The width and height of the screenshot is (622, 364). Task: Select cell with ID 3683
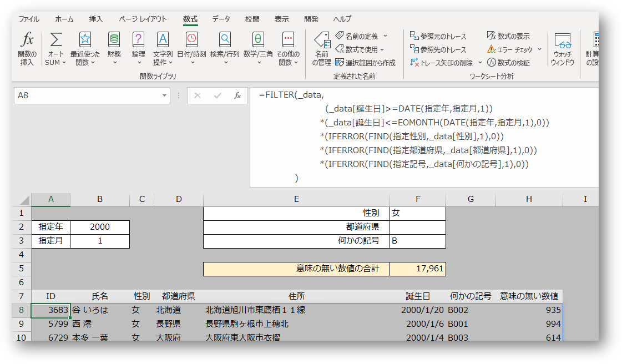(x=51, y=310)
